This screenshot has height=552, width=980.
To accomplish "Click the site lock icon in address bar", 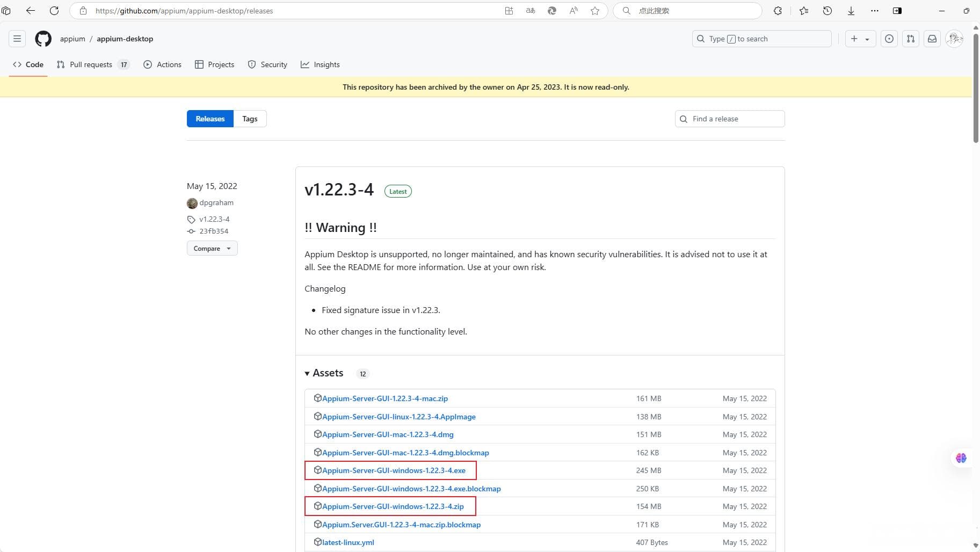I will (83, 11).
